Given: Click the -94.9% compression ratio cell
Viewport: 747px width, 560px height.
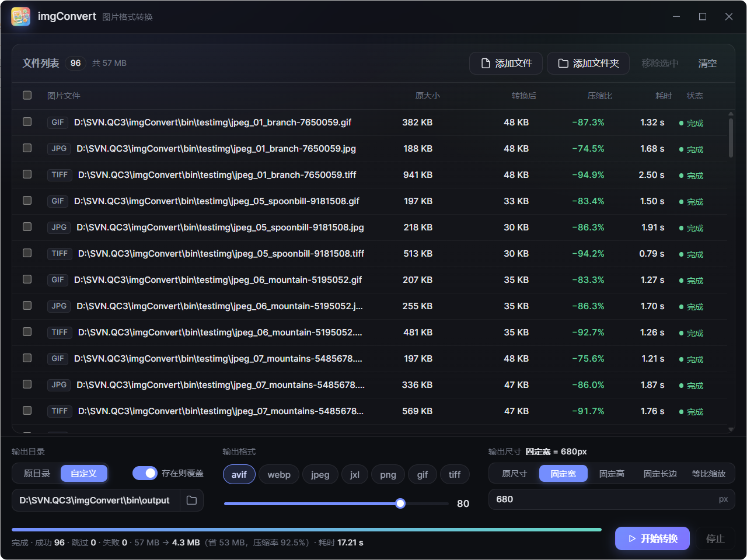Looking at the screenshot, I should 588,175.
